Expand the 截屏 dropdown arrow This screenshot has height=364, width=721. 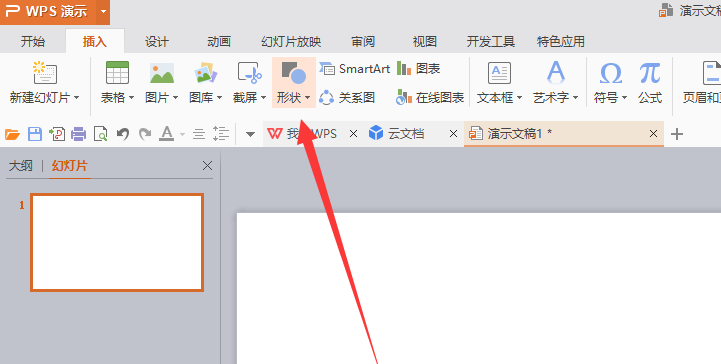(x=263, y=98)
